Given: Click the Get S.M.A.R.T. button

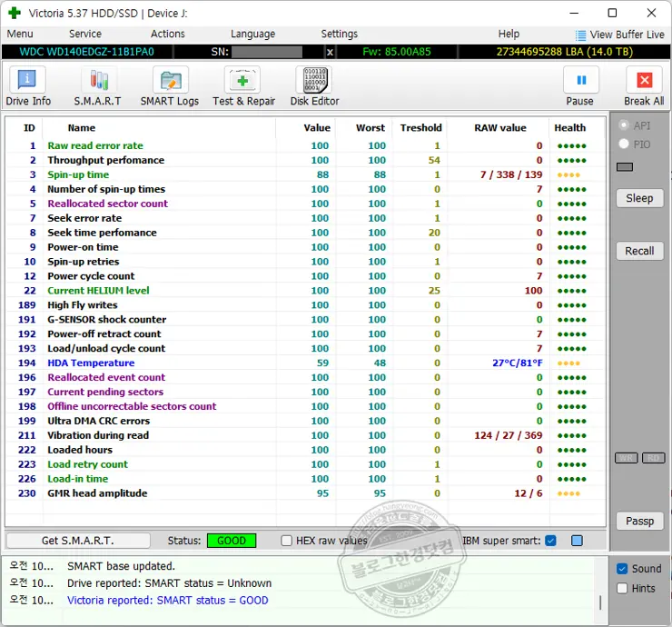Looking at the screenshot, I should (x=78, y=541).
